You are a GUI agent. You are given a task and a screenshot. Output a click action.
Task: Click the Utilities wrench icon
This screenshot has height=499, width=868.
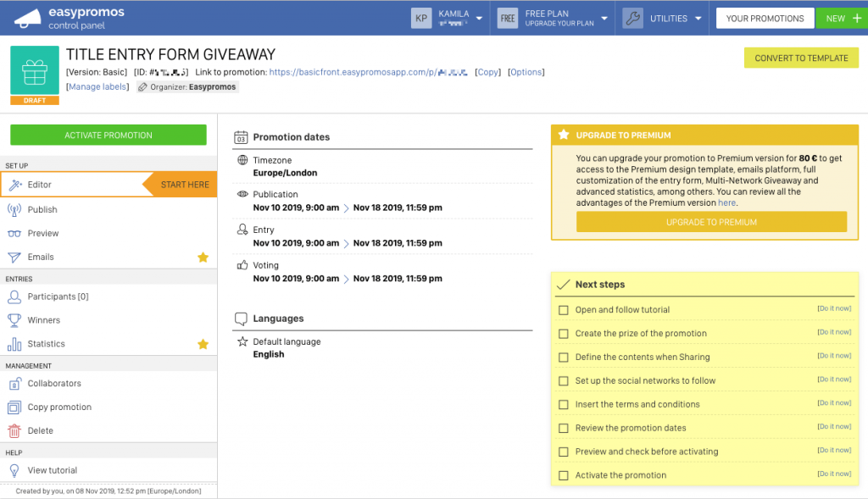632,19
